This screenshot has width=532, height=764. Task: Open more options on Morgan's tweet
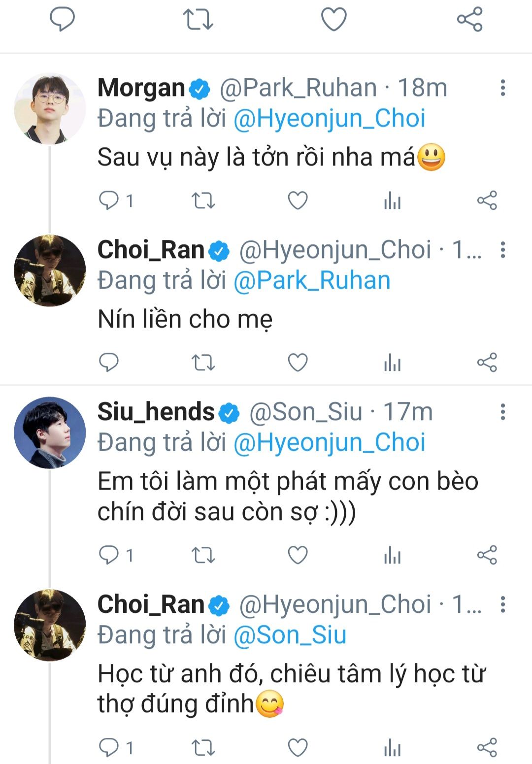click(x=502, y=88)
